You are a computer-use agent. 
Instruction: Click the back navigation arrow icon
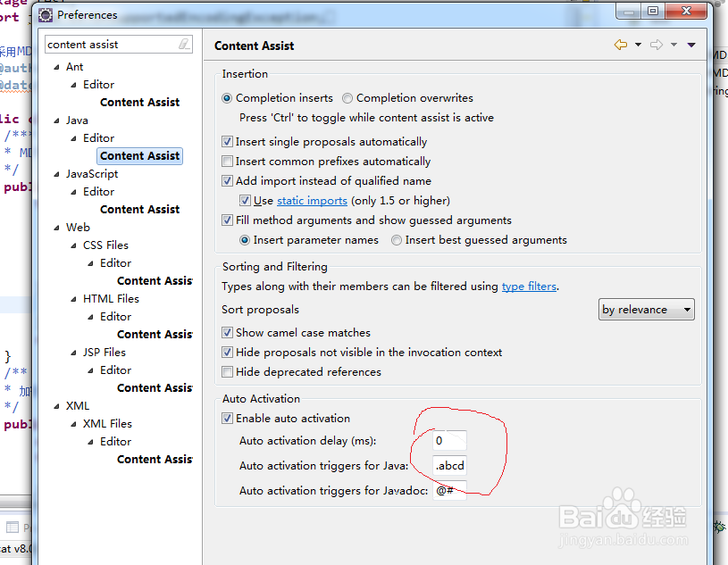coord(621,45)
